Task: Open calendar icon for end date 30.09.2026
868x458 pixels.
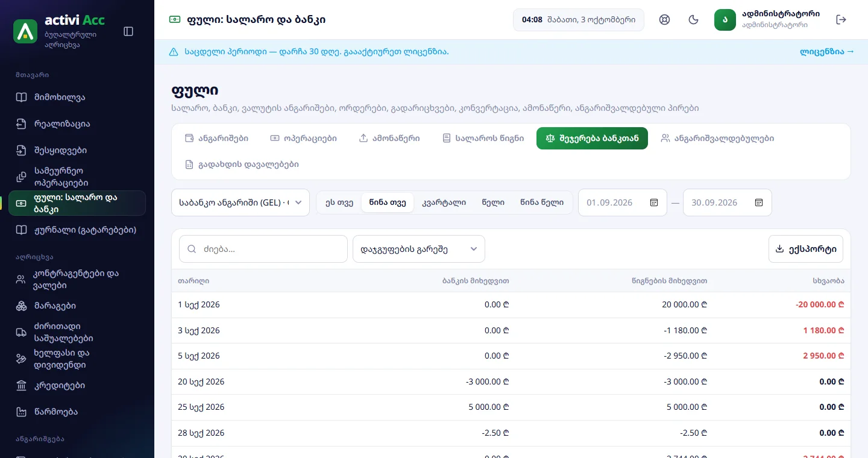Action: pyautogui.click(x=759, y=202)
